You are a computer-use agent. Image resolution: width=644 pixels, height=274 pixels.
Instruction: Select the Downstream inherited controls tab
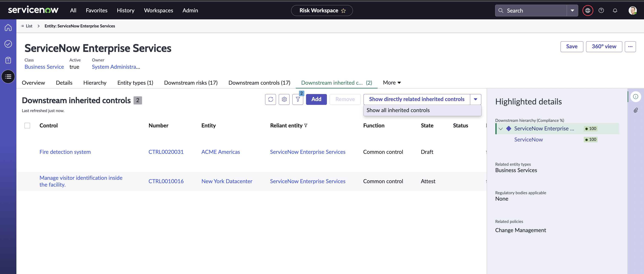point(336,83)
